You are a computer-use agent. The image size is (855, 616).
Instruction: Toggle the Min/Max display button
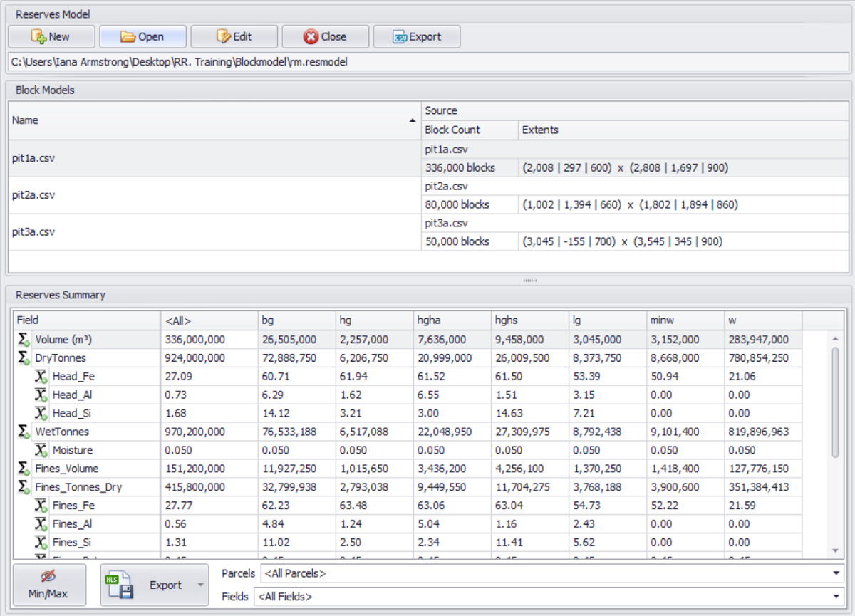tap(49, 585)
